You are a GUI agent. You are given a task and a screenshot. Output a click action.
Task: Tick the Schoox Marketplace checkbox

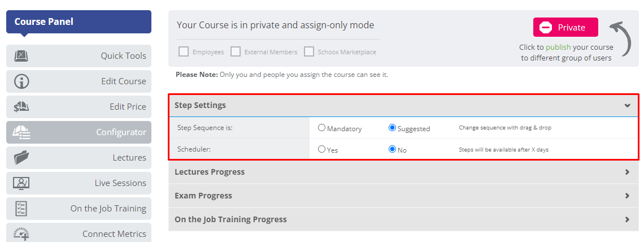click(x=309, y=52)
